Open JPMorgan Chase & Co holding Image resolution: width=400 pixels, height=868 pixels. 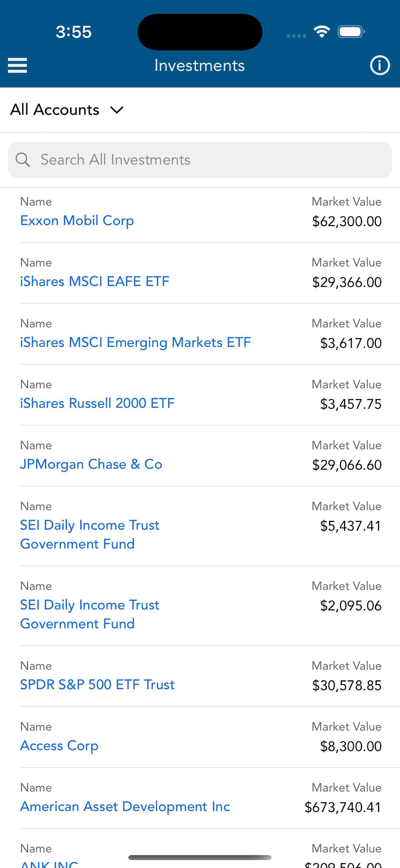[x=92, y=464]
